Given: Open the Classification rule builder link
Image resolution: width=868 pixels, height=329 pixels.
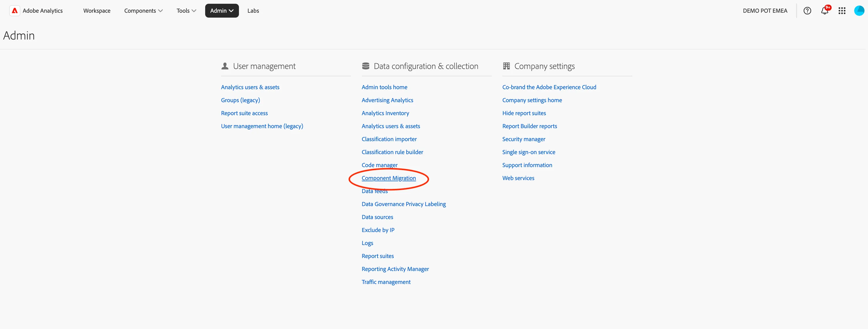Looking at the screenshot, I should pos(392,152).
